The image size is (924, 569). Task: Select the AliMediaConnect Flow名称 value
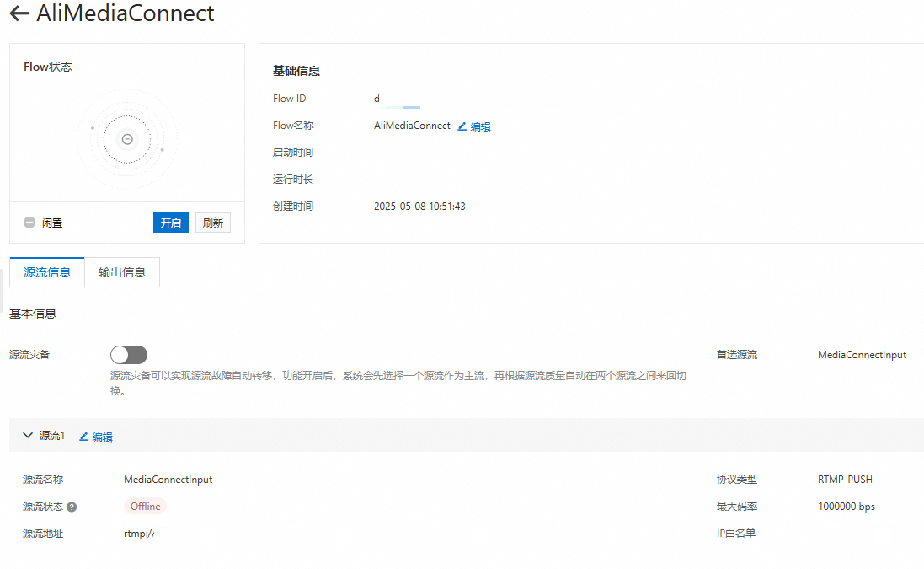click(412, 126)
